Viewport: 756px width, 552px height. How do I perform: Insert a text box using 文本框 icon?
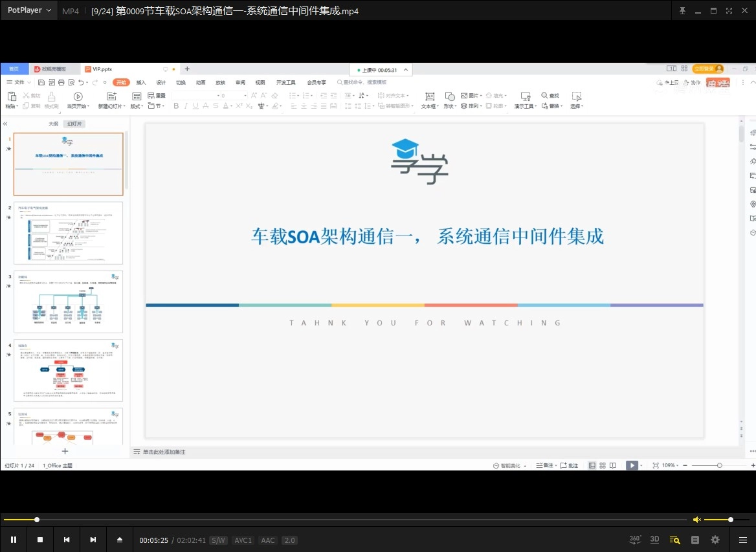click(x=429, y=96)
